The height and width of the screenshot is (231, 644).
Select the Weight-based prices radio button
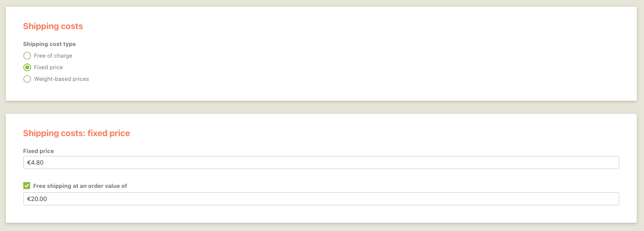27,79
